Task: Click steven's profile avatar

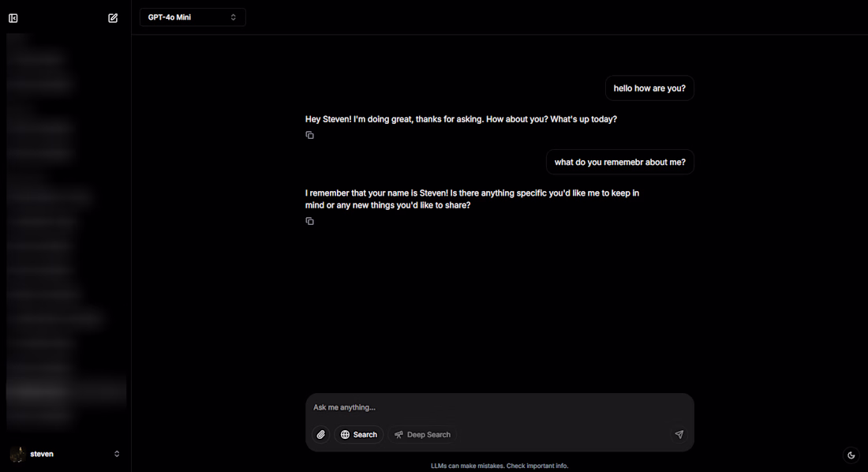Action: coord(17,455)
